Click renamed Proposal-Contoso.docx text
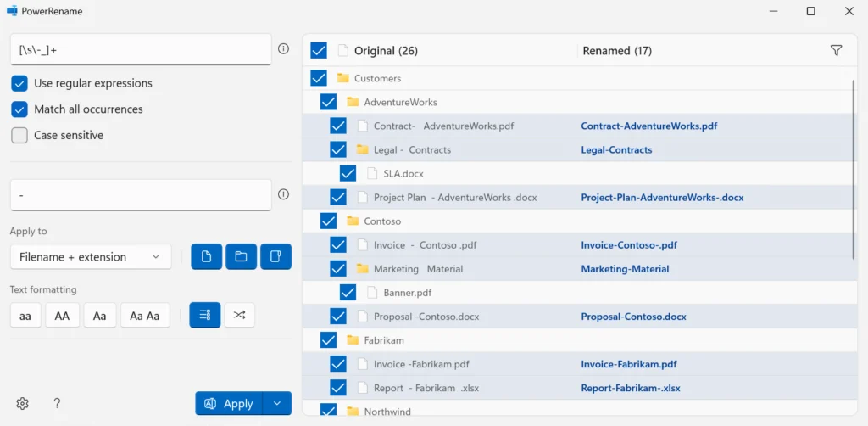868x426 pixels. [633, 317]
